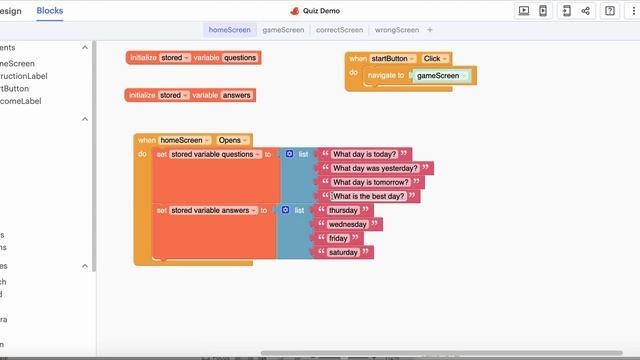Open the Opens event dropdown
This screenshot has height=360, width=640.
233,140
